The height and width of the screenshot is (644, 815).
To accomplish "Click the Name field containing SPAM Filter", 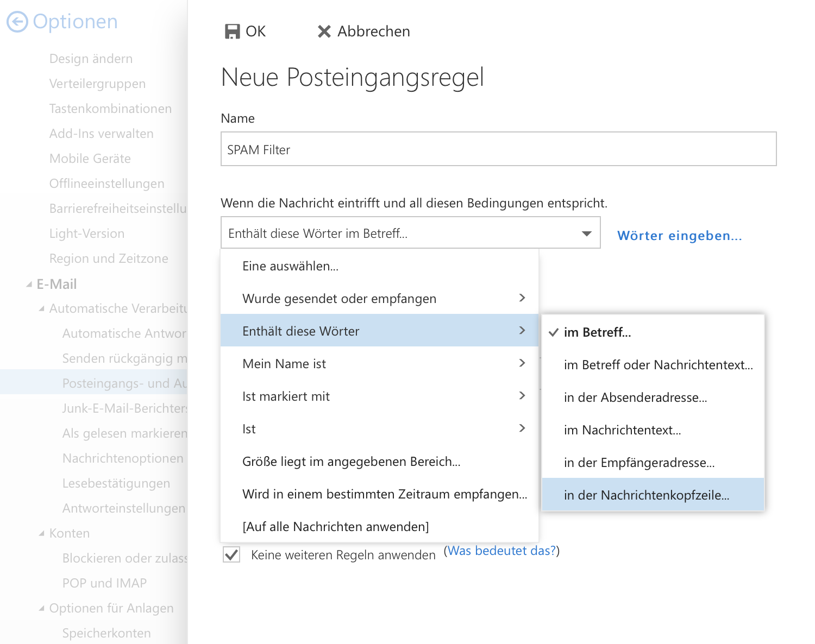I will (x=498, y=149).
